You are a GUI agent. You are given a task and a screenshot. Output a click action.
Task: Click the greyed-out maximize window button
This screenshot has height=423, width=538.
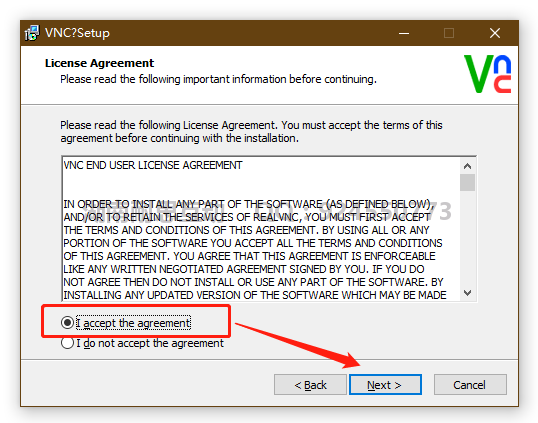[x=449, y=33]
